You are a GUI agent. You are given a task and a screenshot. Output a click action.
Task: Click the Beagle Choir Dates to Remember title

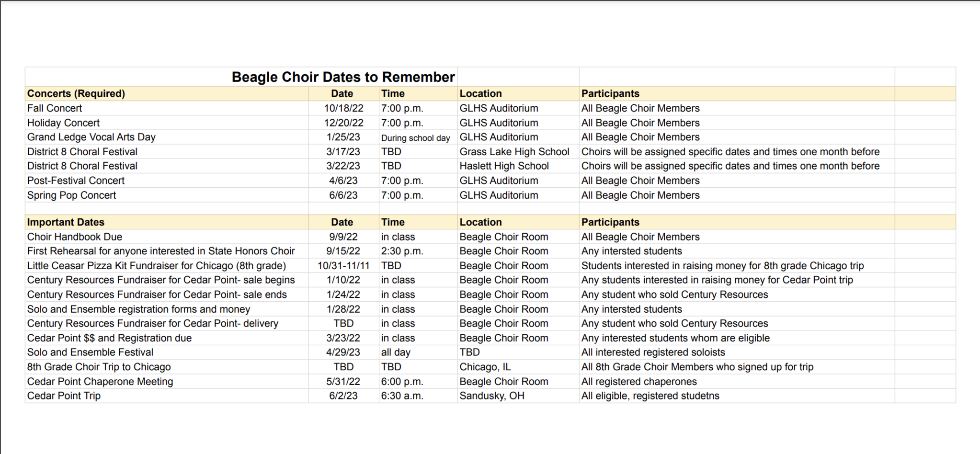click(343, 77)
